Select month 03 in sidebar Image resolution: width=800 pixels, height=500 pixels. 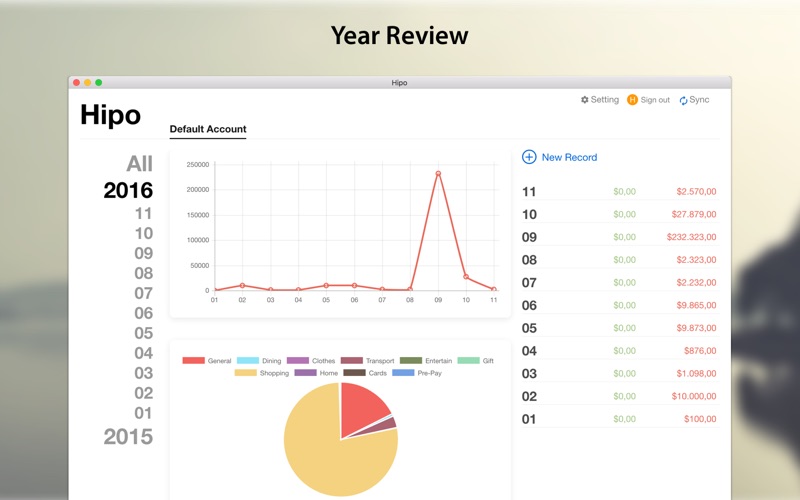point(143,373)
